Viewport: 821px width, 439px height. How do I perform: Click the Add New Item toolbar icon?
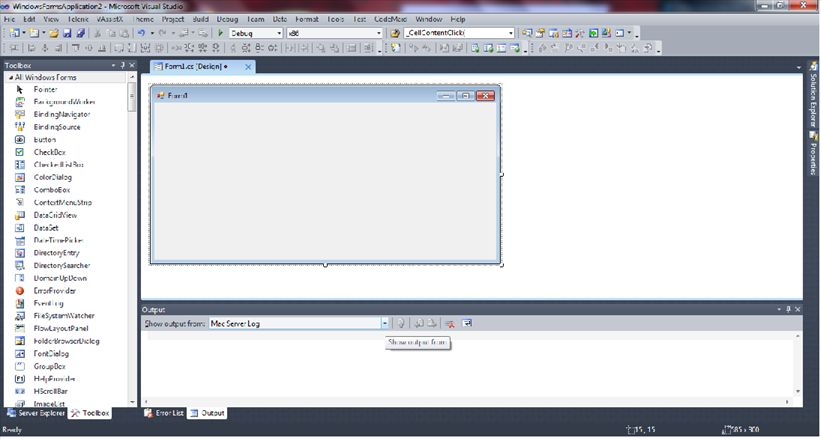[x=34, y=33]
